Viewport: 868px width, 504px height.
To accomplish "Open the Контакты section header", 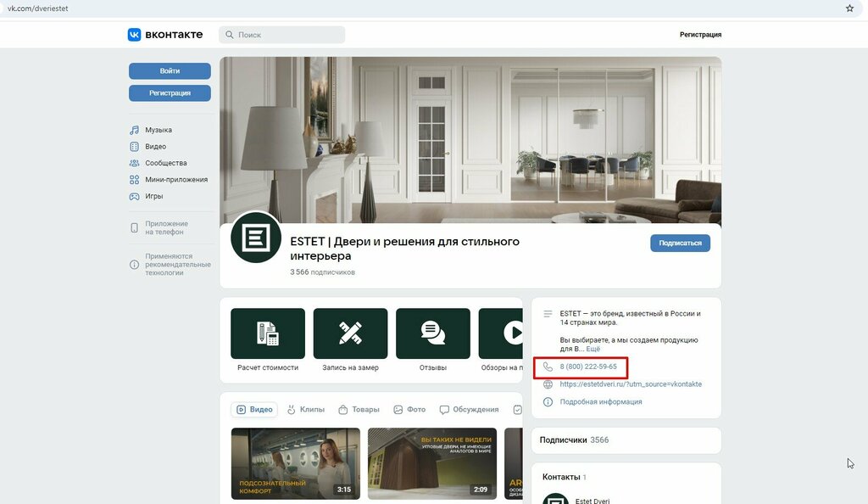I will coord(564,477).
